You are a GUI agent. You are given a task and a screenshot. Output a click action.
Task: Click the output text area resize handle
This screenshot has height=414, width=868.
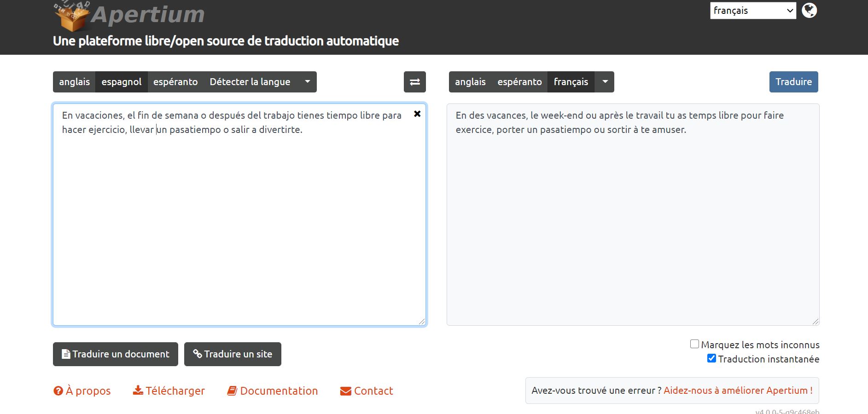[816, 322]
